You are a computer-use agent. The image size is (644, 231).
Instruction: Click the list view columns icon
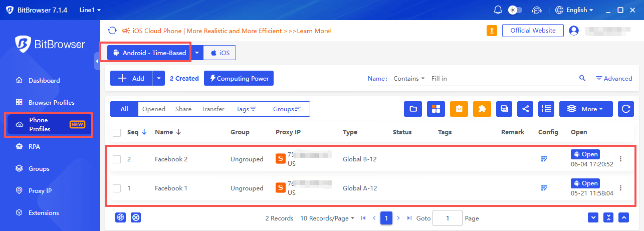[x=546, y=109]
